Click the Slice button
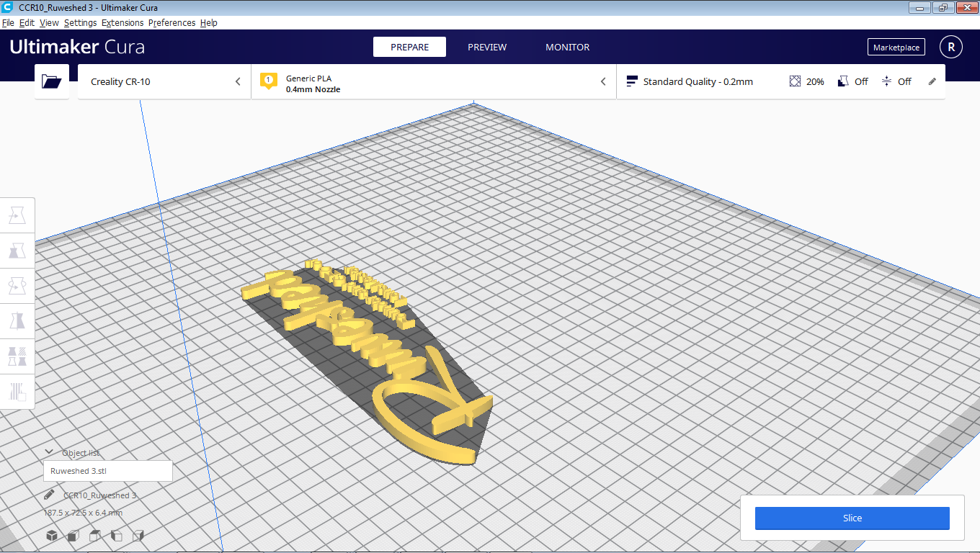This screenshot has height=553, width=980. tap(852, 518)
